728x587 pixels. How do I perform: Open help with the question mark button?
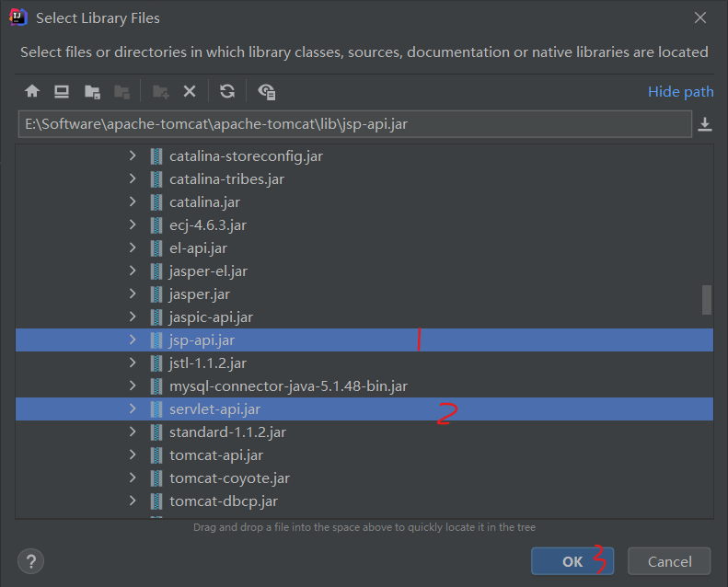pyautogui.click(x=30, y=561)
